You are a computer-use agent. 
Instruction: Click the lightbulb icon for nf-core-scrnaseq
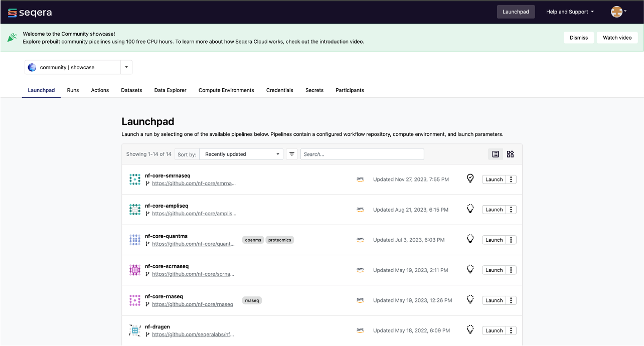[470, 269]
